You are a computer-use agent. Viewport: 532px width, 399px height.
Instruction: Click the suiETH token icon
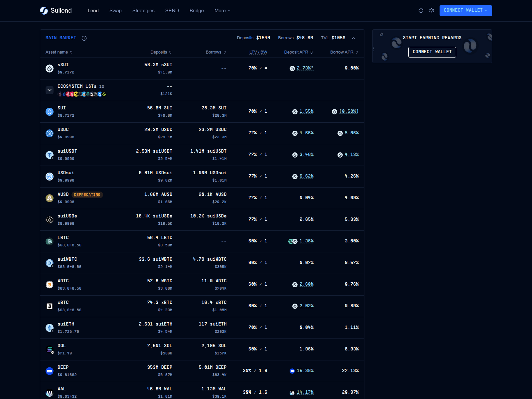(50, 328)
